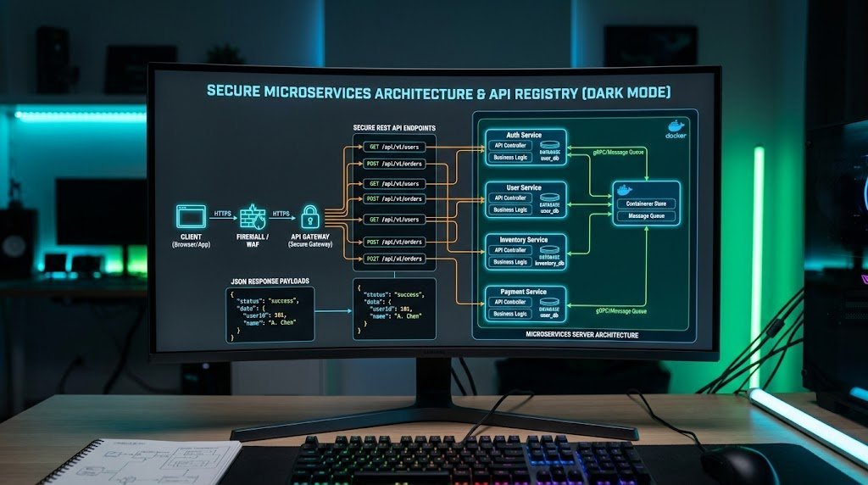Click the Microservices Server Architecture caption
The width and height of the screenshot is (868, 485).
click(581, 335)
